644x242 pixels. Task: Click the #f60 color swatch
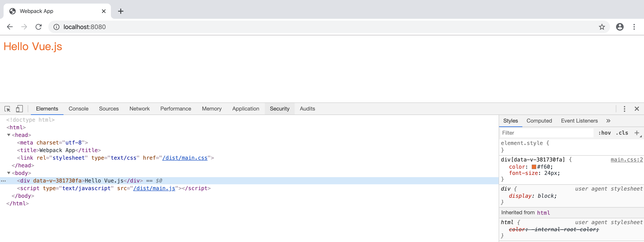click(534, 167)
